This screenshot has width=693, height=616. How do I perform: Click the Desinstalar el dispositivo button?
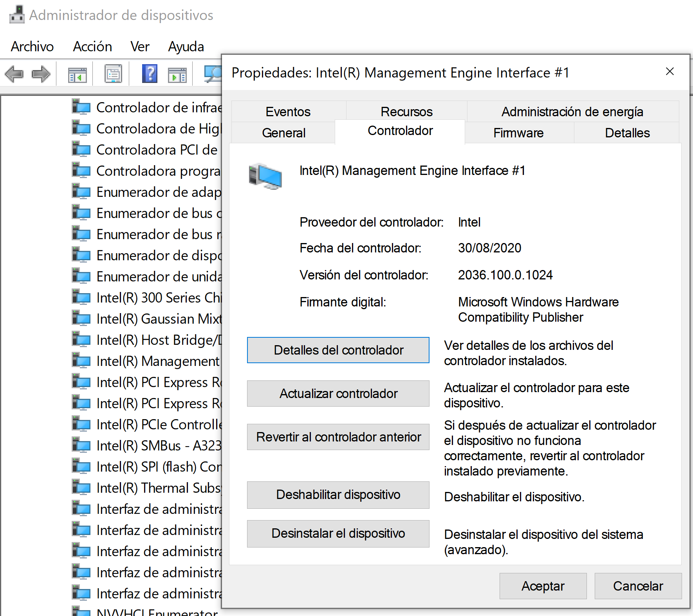click(x=338, y=533)
